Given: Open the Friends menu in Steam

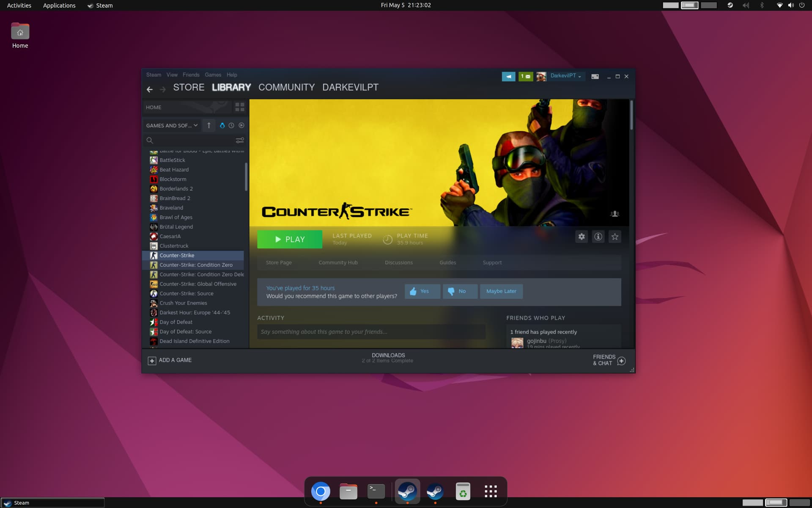Looking at the screenshot, I should coord(191,75).
